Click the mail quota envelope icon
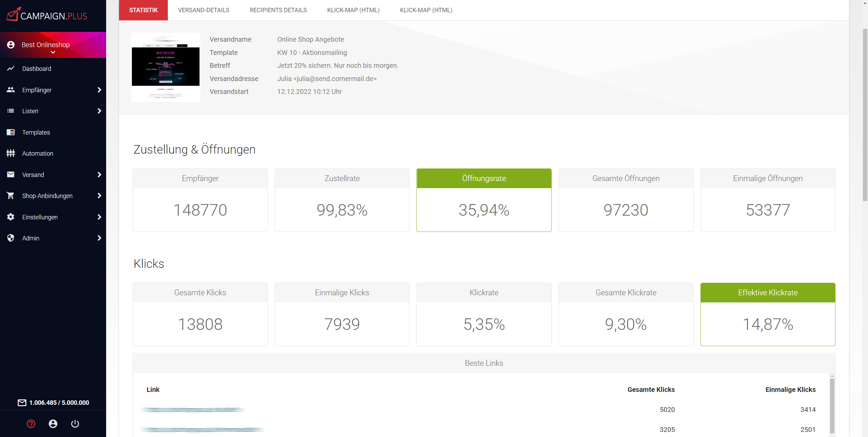The width and height of the screenshot is (868, 437). (x=22, y=402)
